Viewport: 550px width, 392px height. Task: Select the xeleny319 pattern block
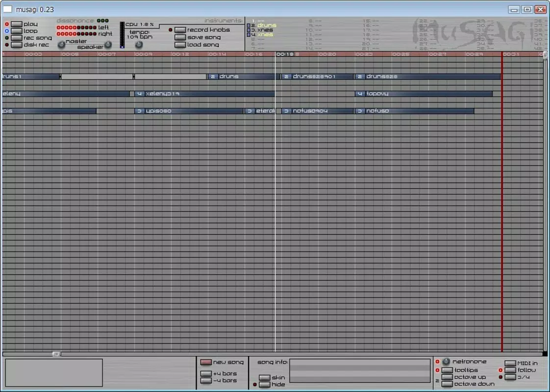(x=205, y=94)
